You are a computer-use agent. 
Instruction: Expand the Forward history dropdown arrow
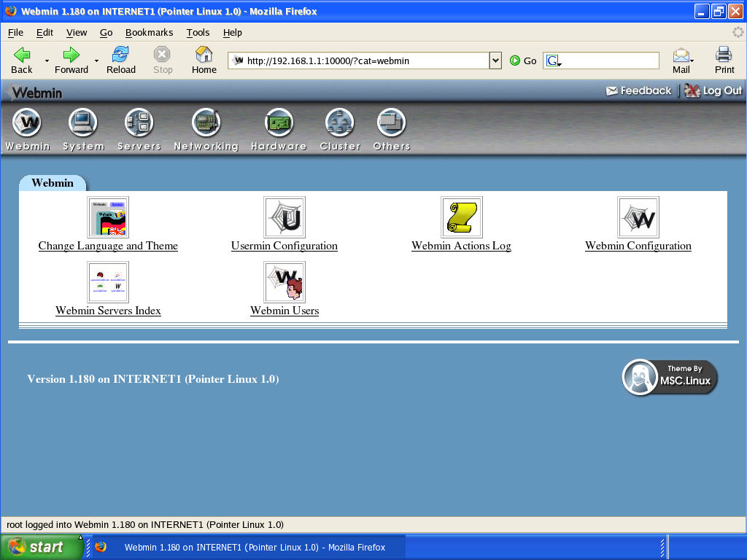tap(96, 61)
